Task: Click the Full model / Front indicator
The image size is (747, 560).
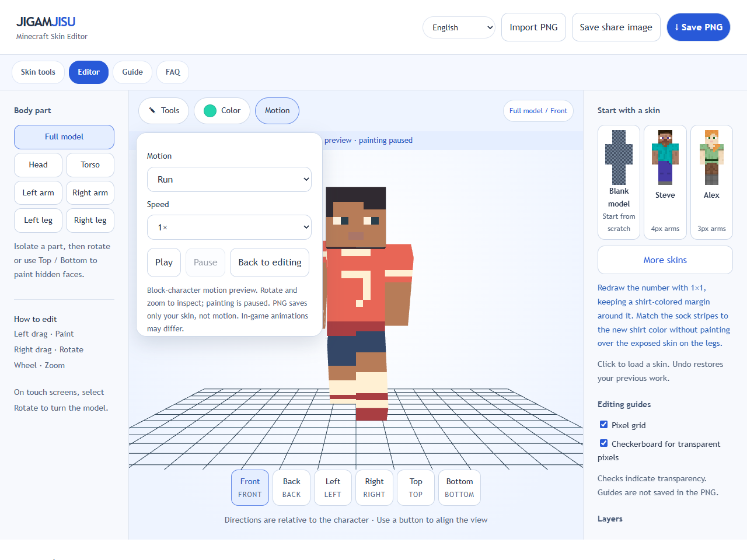Action: tap(538, 111)
